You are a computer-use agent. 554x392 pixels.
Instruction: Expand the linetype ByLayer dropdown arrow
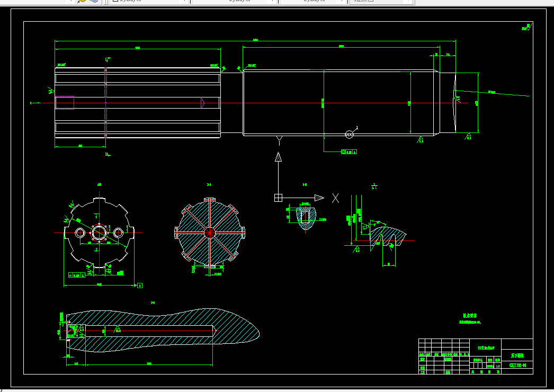tap(273, 2)
